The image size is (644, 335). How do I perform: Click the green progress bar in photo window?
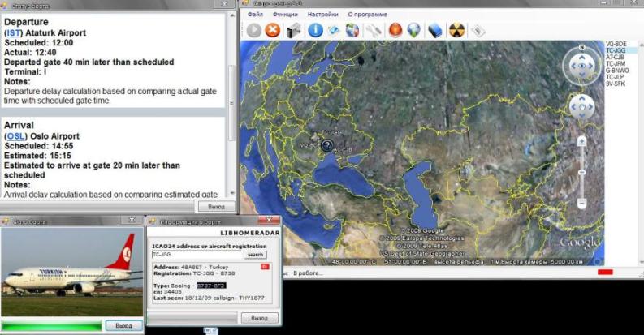(52, 326)
